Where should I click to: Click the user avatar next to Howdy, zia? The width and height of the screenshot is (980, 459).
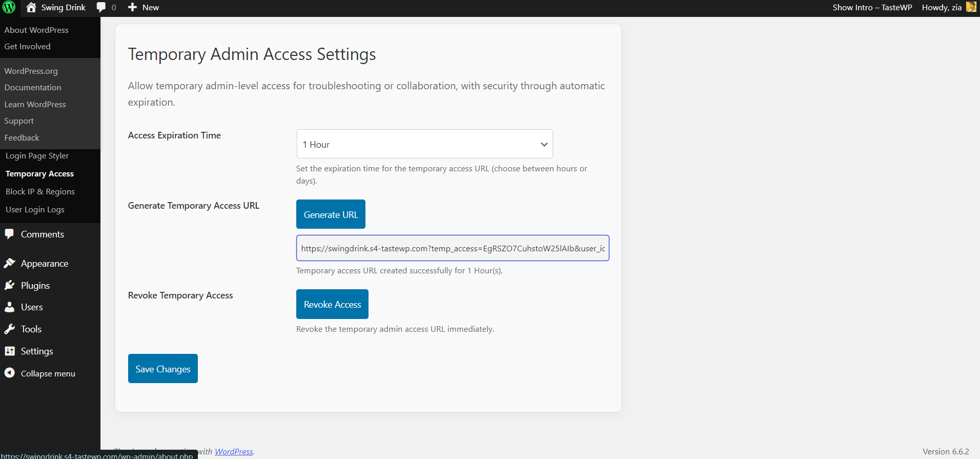click(x=971, y=7)
